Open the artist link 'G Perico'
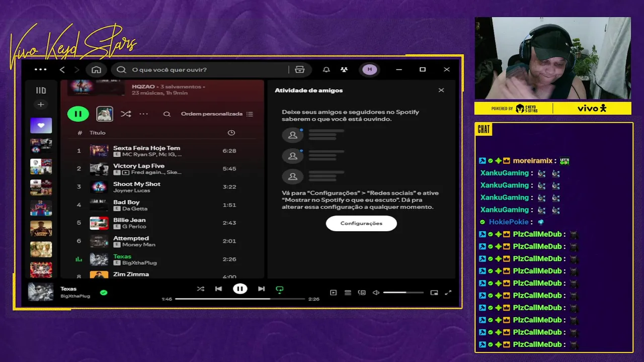644x362 pixels. point(134,227)
